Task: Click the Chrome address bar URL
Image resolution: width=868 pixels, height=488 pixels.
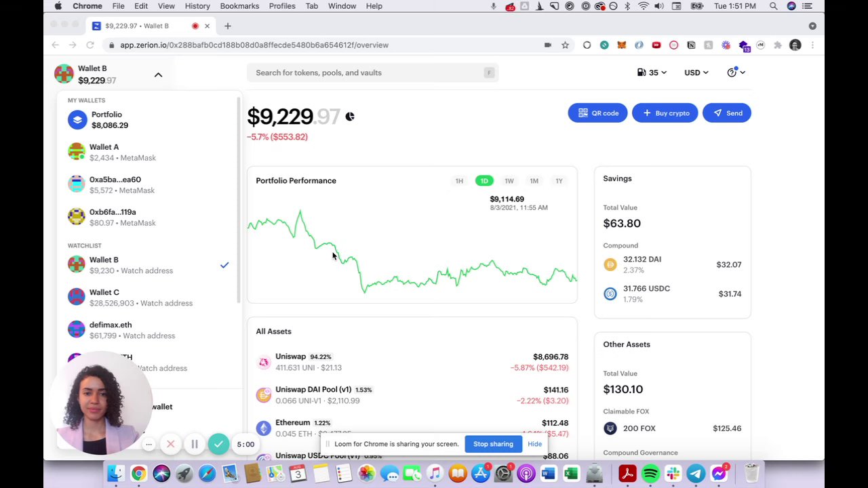Action: pyautogui.click(x=254, y=45)
